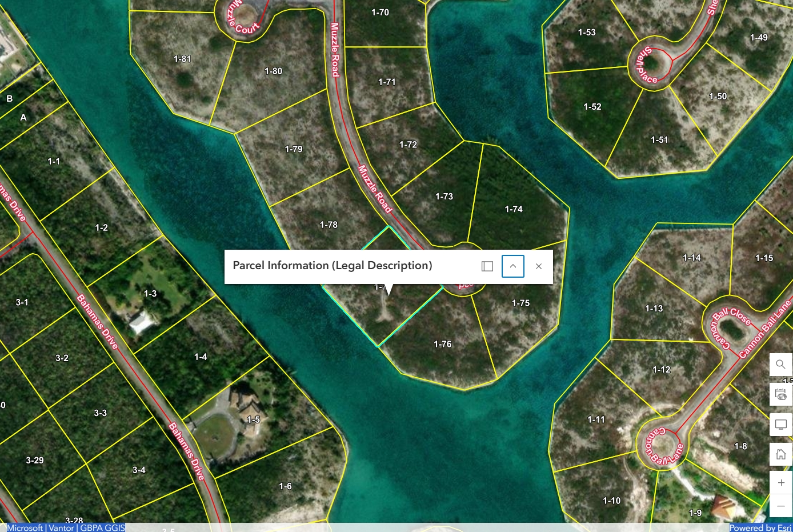Zoom out with the minus button
The image size is (793, 532).
click(780, 506)
